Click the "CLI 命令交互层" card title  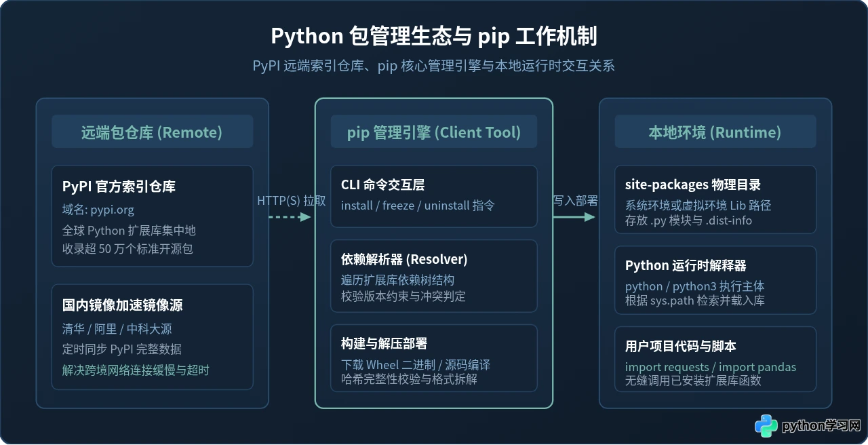pyautogui.click(x=382, y=185)
